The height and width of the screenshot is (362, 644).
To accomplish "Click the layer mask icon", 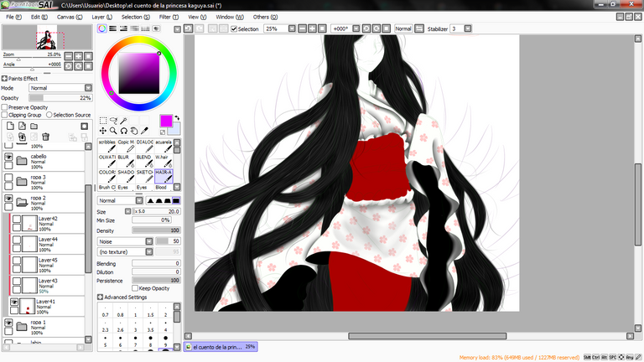I will point(84,126).
